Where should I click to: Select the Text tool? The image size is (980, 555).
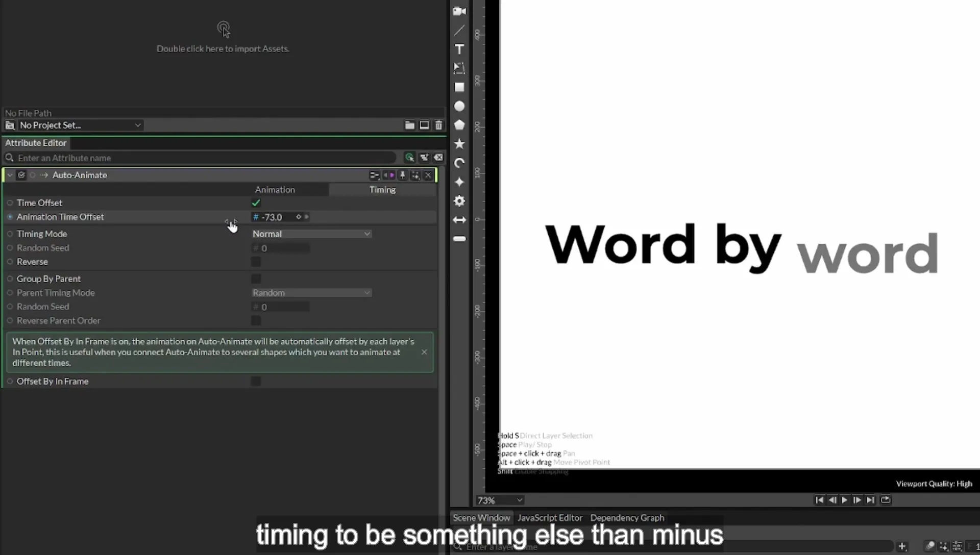[459, 49]
